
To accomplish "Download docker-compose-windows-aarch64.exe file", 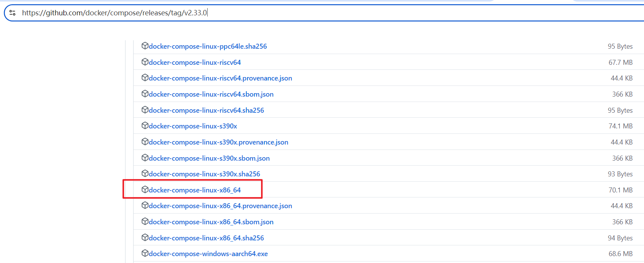I will (208, 254).
